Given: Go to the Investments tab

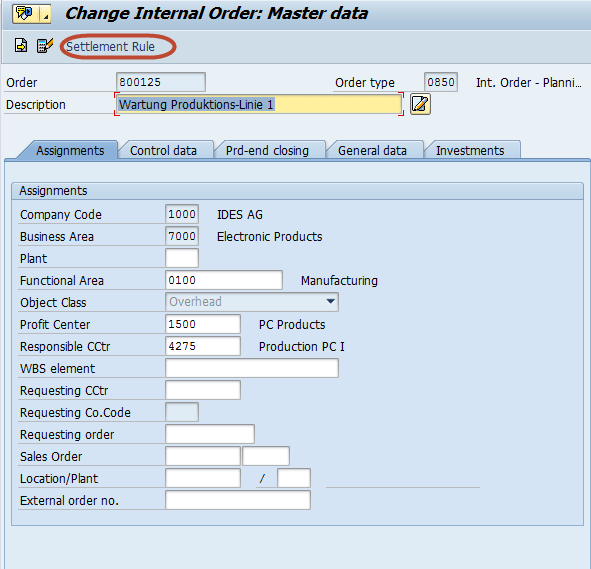Looking at the screenshot, I should [470, 151].
